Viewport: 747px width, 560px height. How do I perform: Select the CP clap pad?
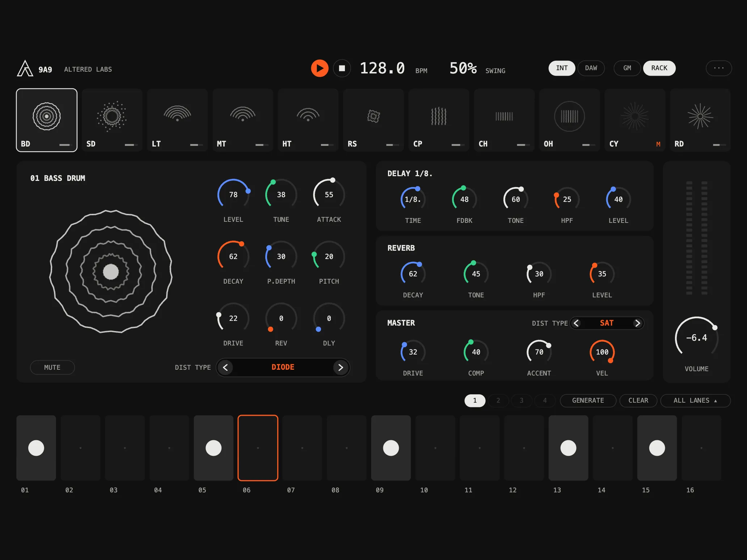(x=439, y=120)
